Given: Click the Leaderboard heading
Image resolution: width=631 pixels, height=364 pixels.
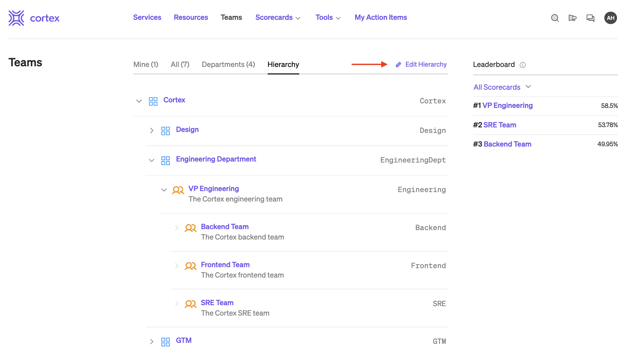Looking at the screenshot, I should 494,65.
